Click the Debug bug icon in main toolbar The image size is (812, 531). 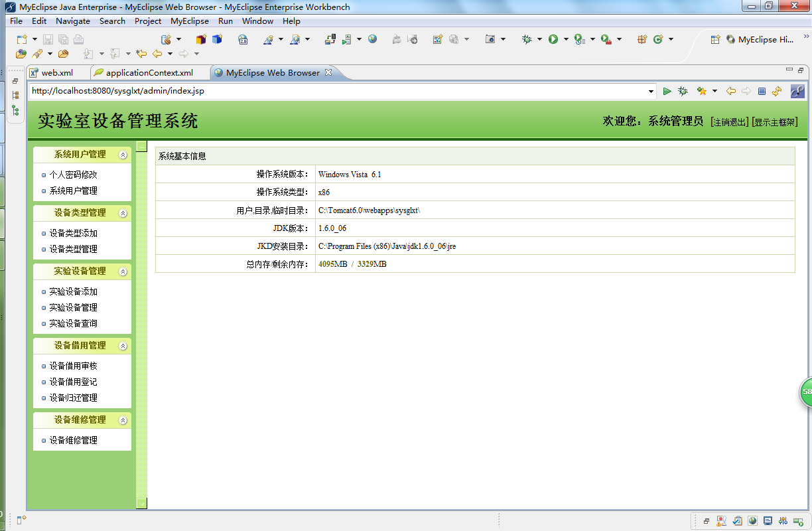(x=527, y=40)
